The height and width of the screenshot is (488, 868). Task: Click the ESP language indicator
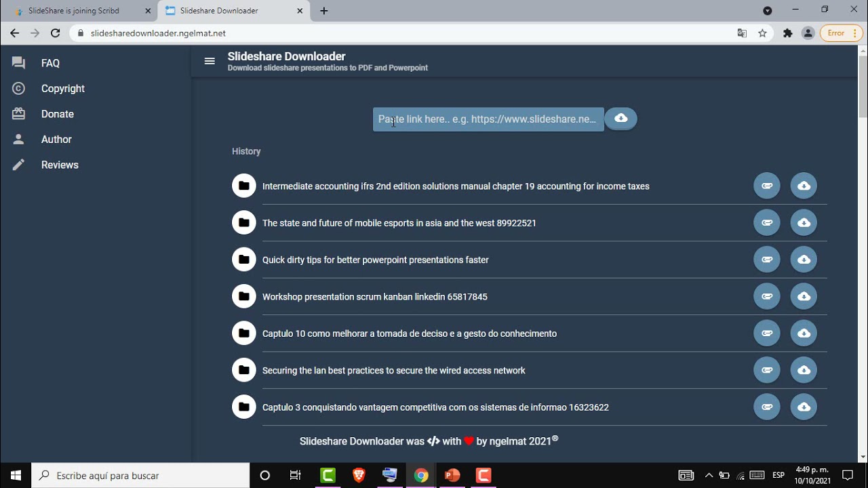[778, 475]
